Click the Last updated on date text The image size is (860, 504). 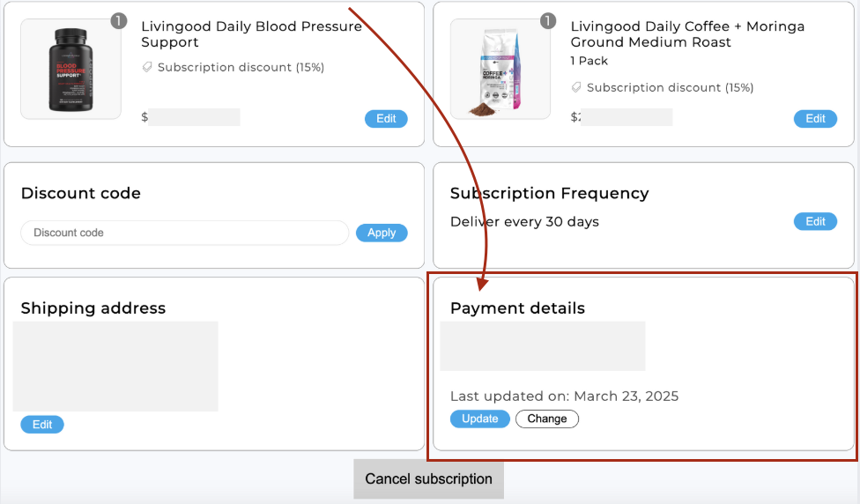point(564,396)
